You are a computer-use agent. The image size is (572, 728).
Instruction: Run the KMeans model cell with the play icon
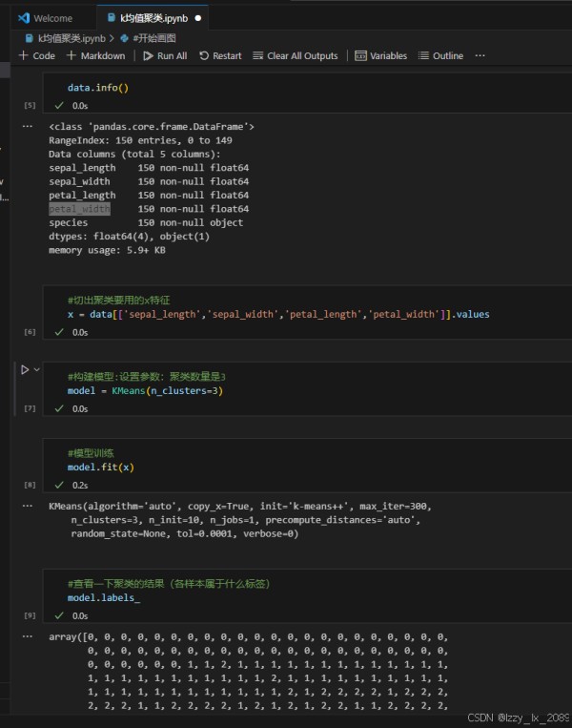tap(25, 369)
